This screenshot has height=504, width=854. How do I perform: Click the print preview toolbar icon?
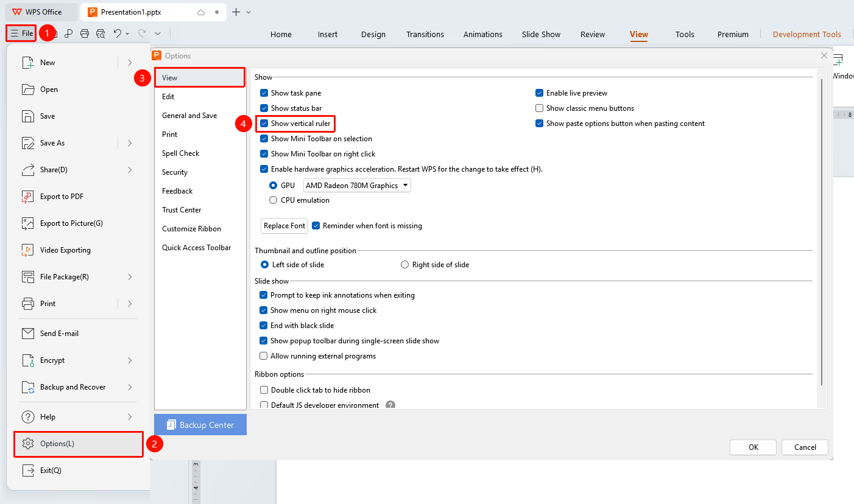tap(101, 33)
